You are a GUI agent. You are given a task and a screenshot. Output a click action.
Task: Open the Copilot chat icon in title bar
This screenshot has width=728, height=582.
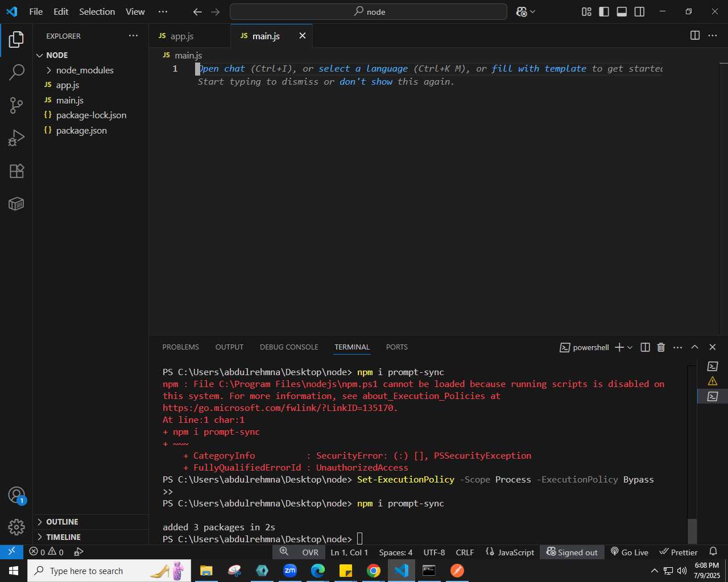coord(522,11)
